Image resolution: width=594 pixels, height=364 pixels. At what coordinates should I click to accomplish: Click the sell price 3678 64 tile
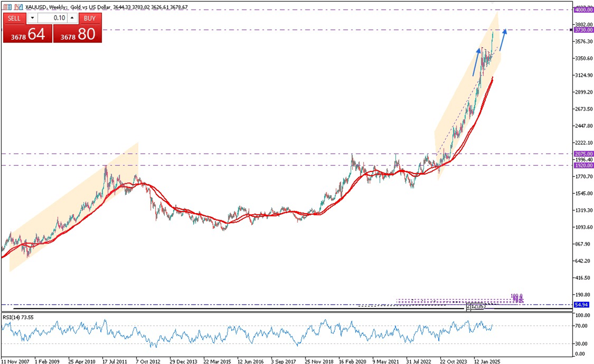[27, 34]
